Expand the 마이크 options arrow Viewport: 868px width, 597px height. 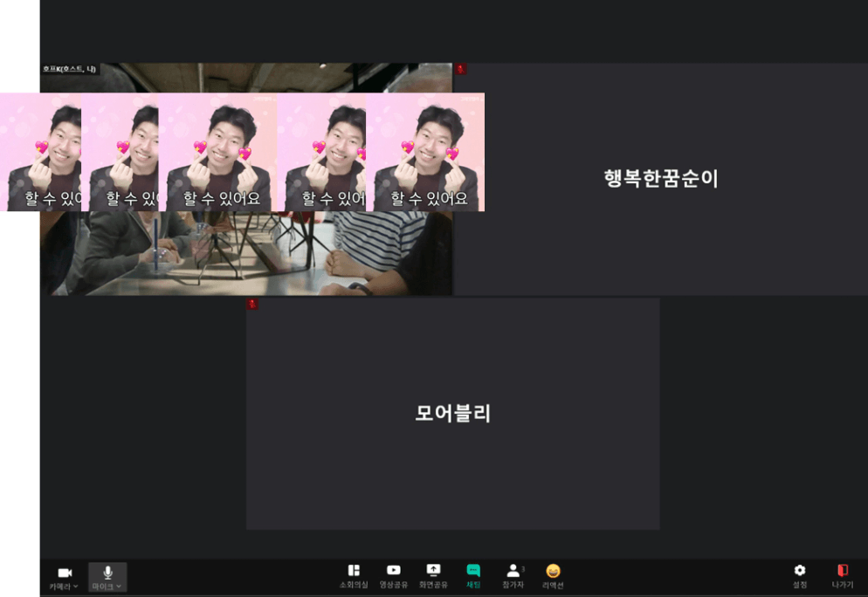pos(119,587)
